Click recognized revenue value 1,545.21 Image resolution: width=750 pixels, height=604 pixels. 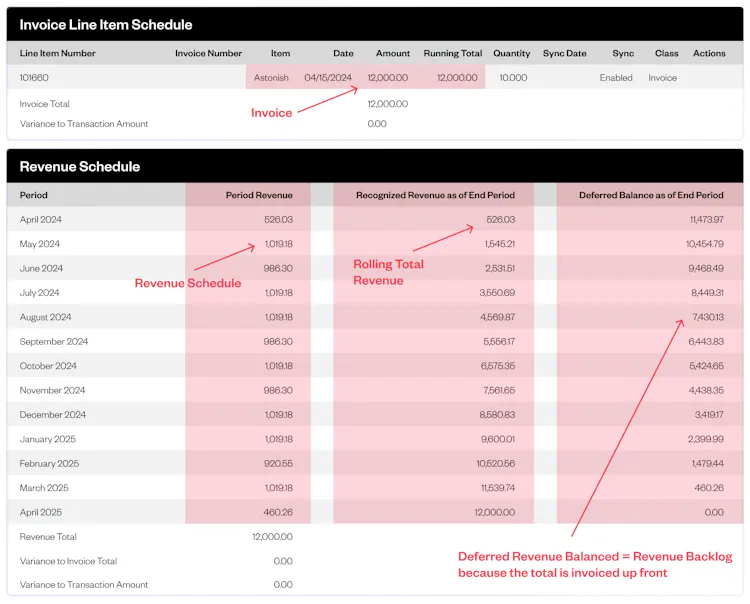[499, 244]
